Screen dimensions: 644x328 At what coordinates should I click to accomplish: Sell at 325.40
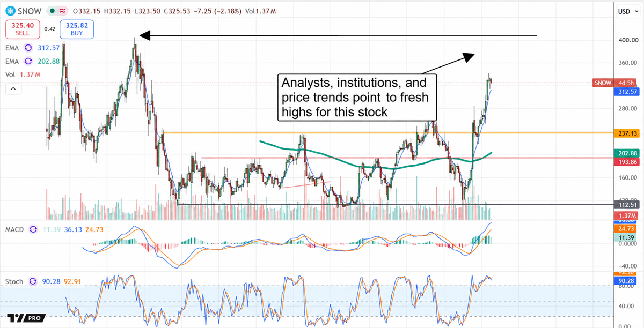(21, 29)
